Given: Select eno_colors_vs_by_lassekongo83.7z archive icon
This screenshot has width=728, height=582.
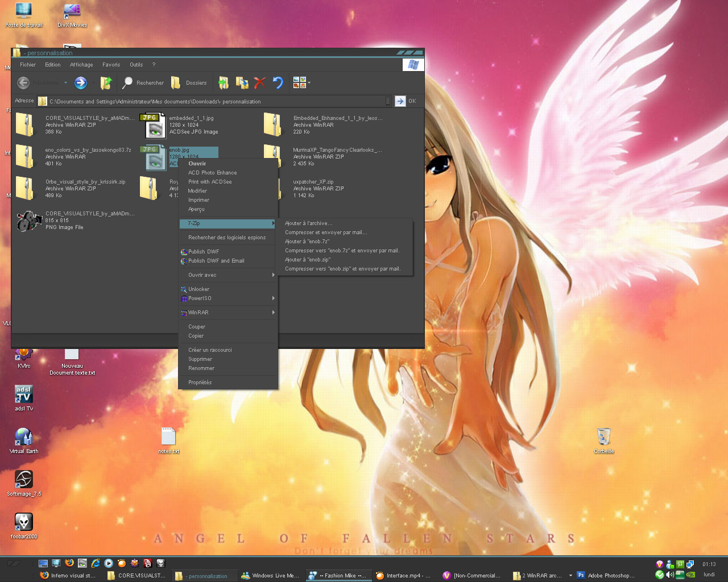Looking at the screenshot, I should click(x=25, y=156).
